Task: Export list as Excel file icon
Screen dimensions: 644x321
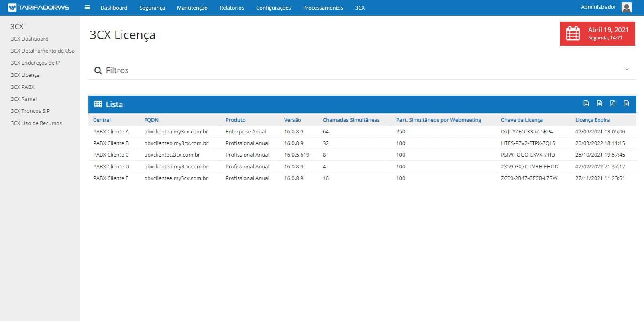Action: pyautogui.click(x=626, y=104)
